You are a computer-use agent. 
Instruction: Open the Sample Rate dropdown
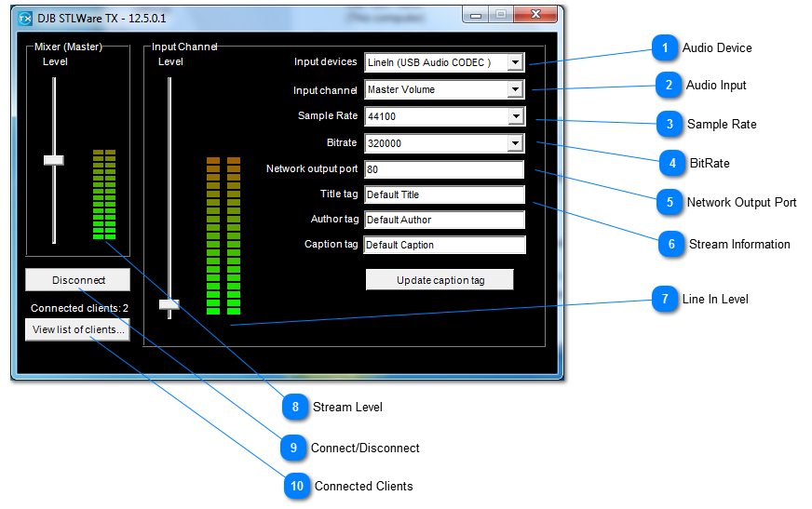pyautogui.click(x=514, y=117)
